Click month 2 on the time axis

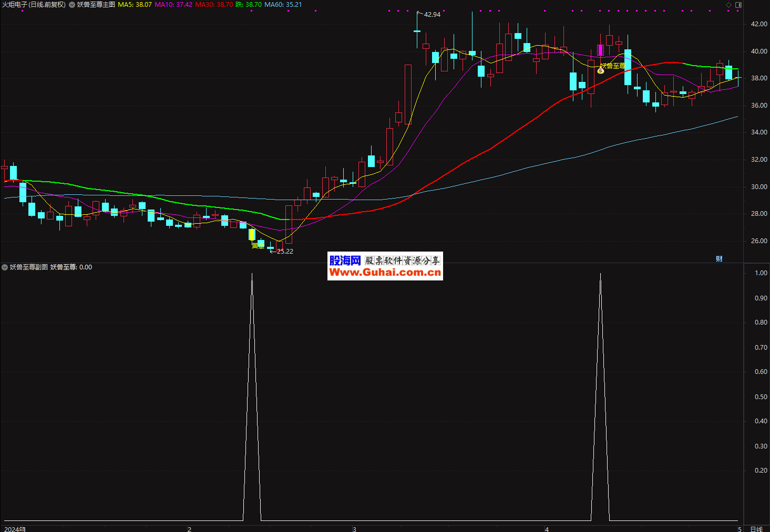coord(190,529)
